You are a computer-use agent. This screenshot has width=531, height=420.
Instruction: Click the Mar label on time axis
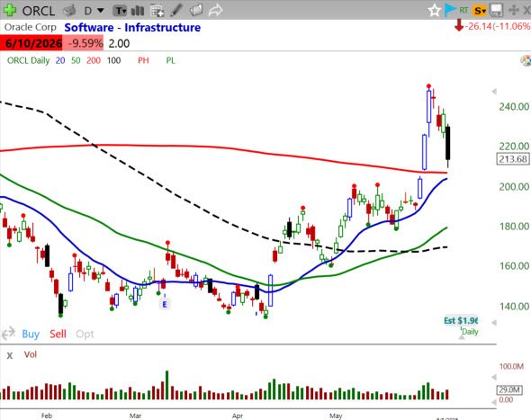pyautogui.click(x=135, y=416)
